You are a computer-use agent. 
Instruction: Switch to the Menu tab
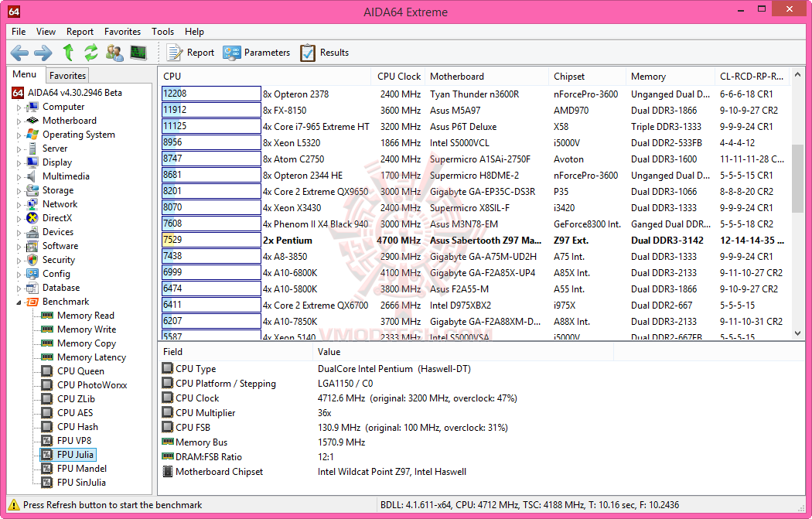pos(24,74)
